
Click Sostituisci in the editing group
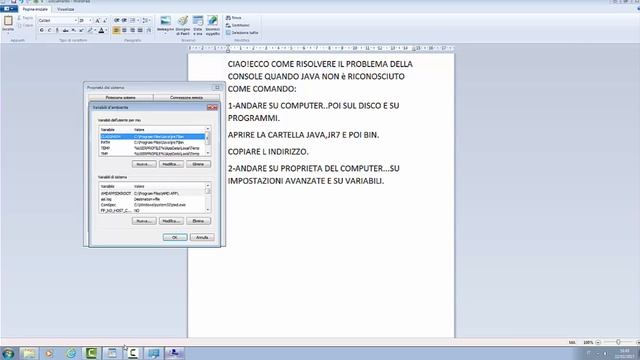pyautogui.click(x=238, y=25)
